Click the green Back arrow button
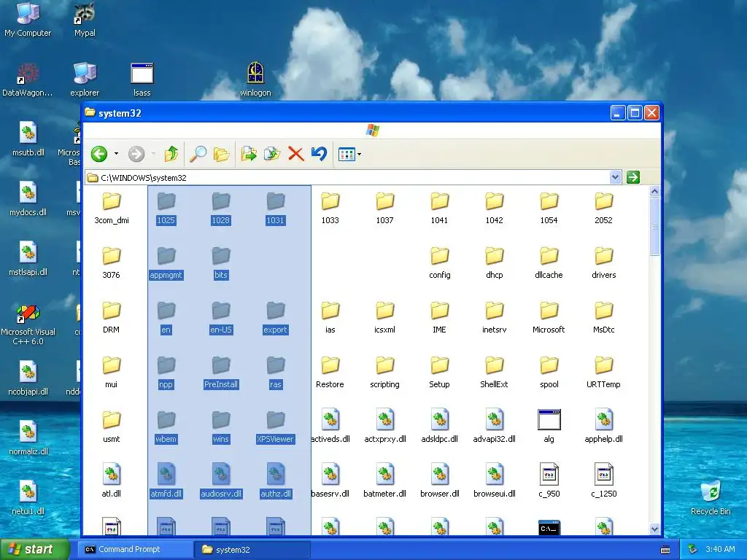 (x=99, y=154)
